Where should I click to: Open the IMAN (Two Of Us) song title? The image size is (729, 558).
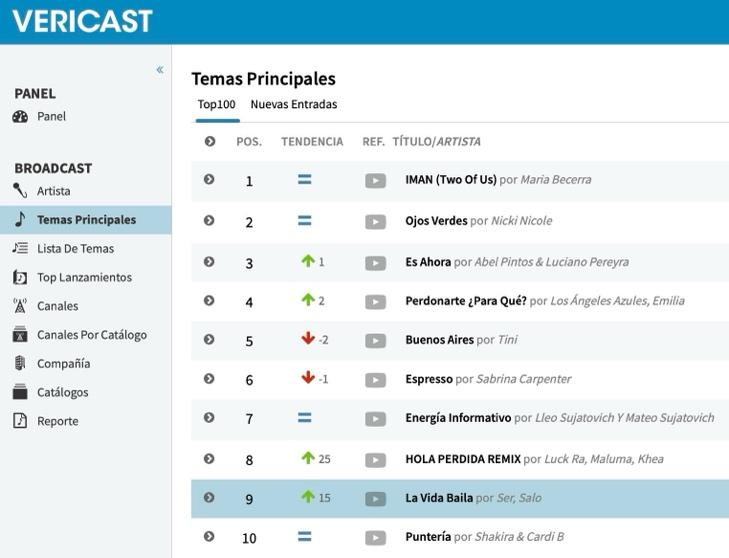point(451,179)
